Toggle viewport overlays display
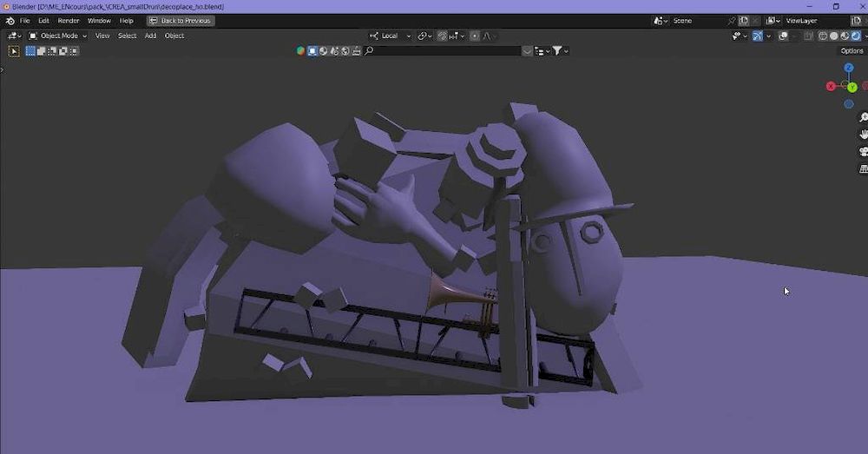 pos(783,36)
